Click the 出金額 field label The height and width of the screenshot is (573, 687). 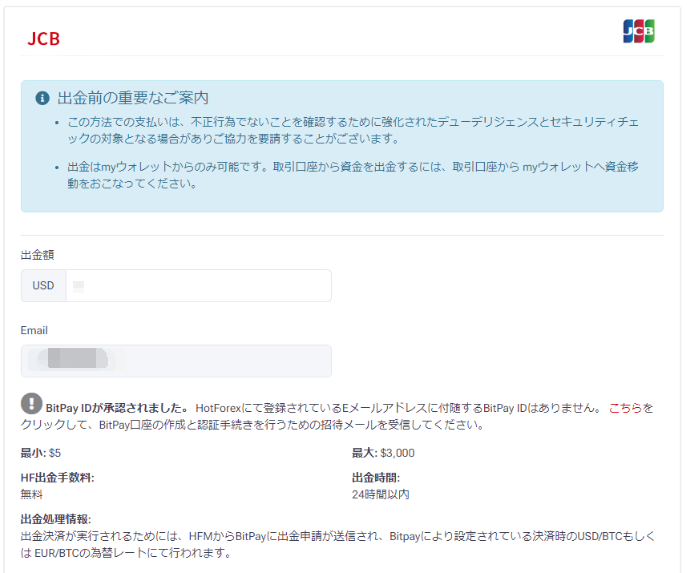coord(37,255)
